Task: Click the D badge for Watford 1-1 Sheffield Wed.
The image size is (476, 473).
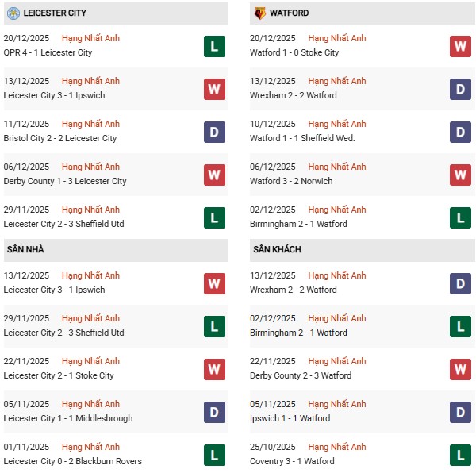Action: point(460,132)
